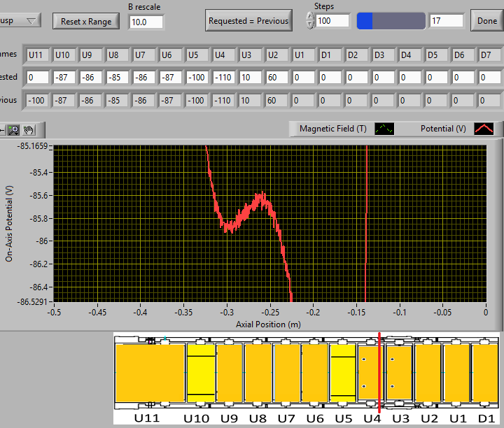
Task: Click the Steps value field showing 100
Action: [x=332, y=21]
